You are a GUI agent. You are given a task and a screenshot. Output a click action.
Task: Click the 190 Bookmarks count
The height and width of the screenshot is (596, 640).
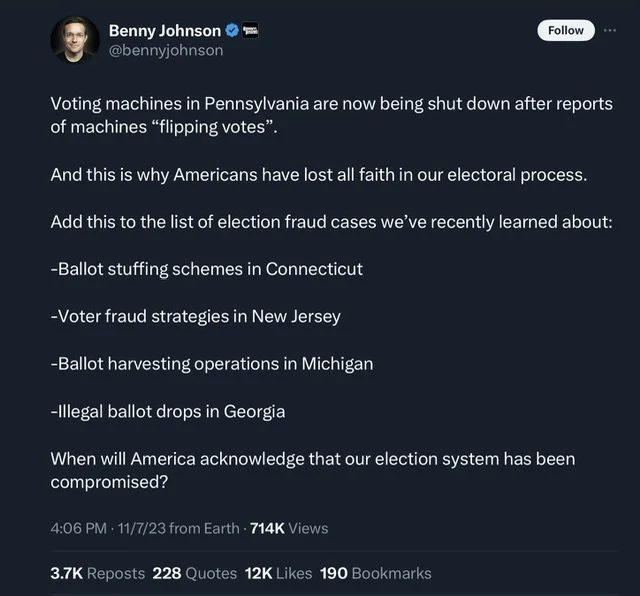[x=376, y=573]
